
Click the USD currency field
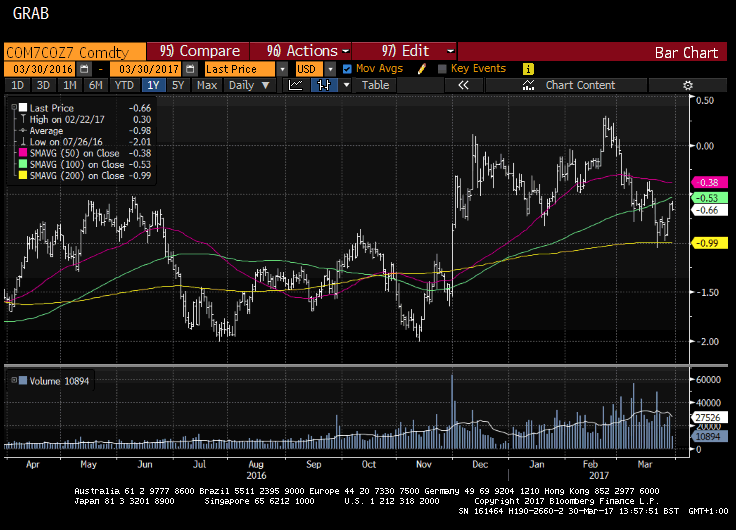click(309, 69)
